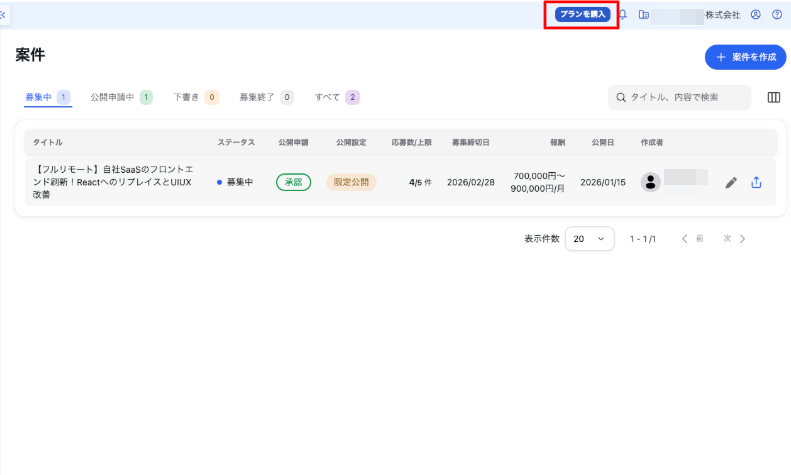The image size is (791, 475).
Task: Collapse the sidebar with the chevron icon
Action: click(3, 15)
